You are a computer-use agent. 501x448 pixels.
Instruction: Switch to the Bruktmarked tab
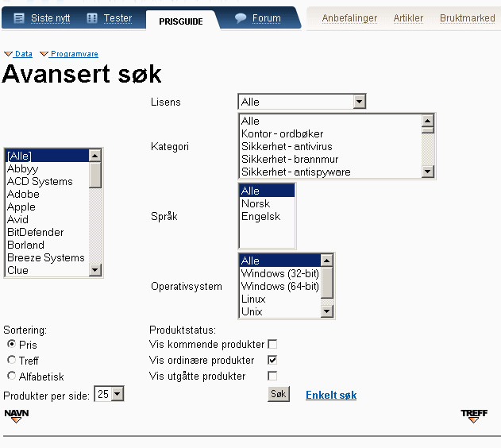tap(467, 18)
